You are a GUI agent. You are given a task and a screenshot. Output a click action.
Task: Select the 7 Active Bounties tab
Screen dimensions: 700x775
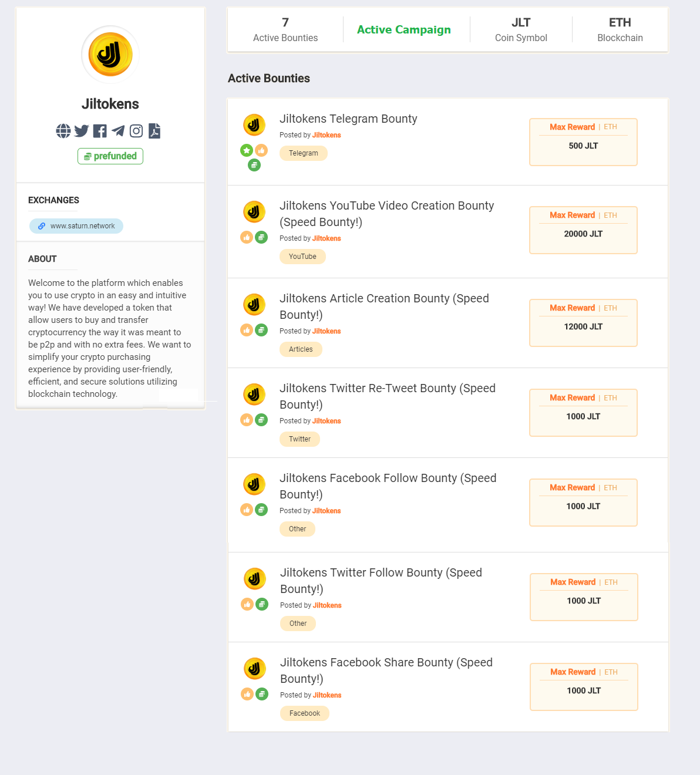coord(285,29)
